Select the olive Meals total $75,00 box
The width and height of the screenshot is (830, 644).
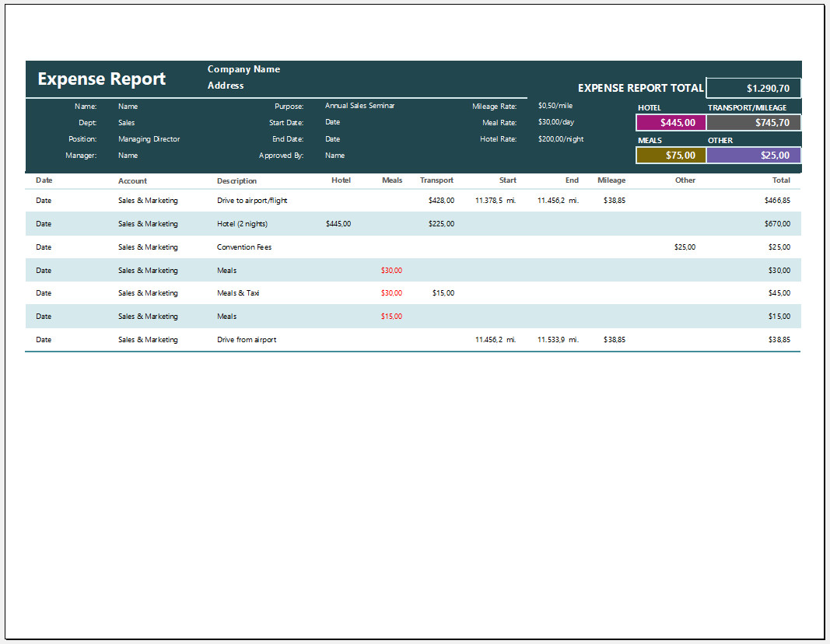coord(671,156)
